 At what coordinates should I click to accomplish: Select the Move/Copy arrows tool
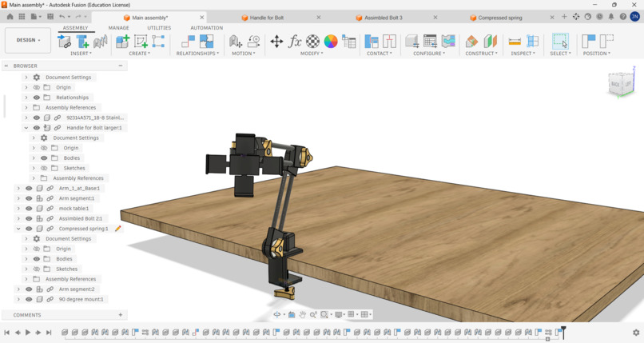pos(276,42)
